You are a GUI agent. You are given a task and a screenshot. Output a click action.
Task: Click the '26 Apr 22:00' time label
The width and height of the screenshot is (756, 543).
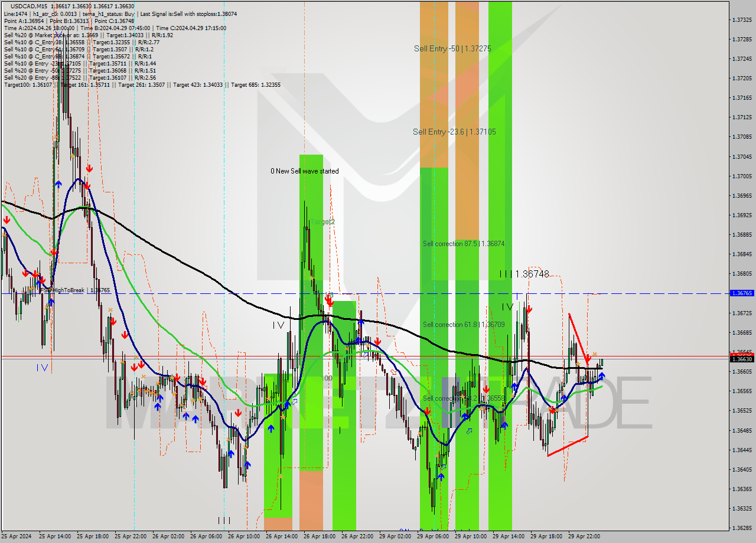(x=357, y=537)
